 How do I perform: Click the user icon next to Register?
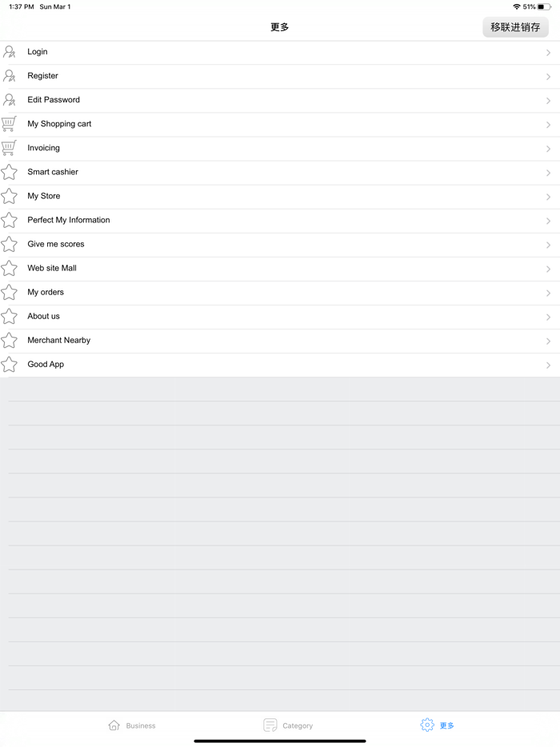[9, 76]
